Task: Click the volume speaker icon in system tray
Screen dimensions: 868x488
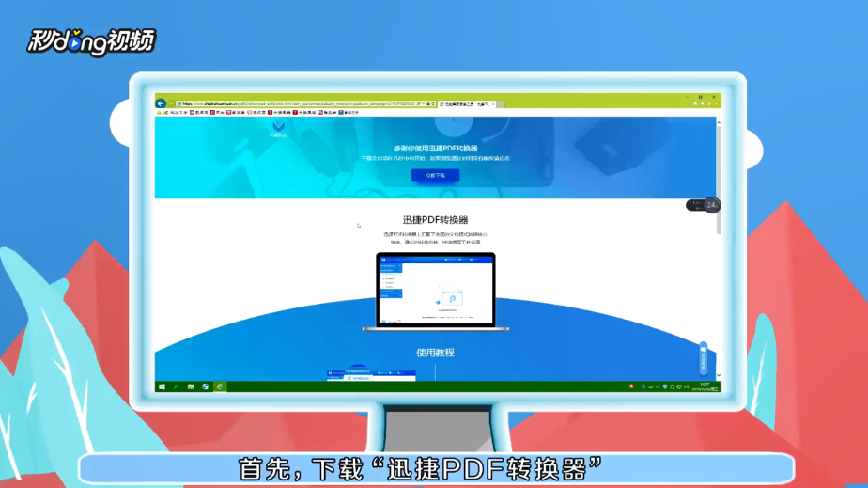Action: 687,386
